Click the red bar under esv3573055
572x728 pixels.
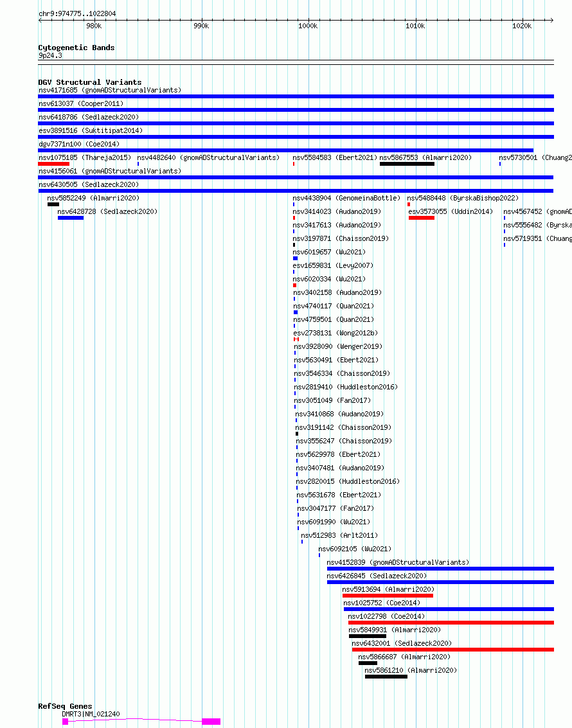pyautogui.click(x=422, y=218)
